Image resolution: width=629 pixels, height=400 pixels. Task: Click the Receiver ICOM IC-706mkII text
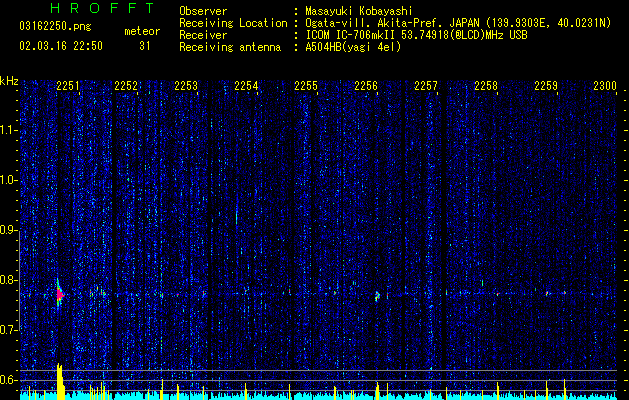416,35
